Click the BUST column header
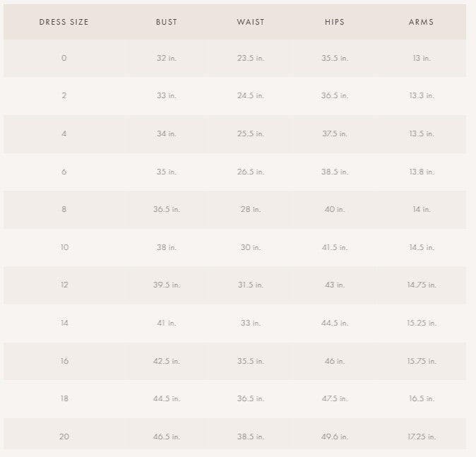 pyautogui.click(x=167, y=22)
